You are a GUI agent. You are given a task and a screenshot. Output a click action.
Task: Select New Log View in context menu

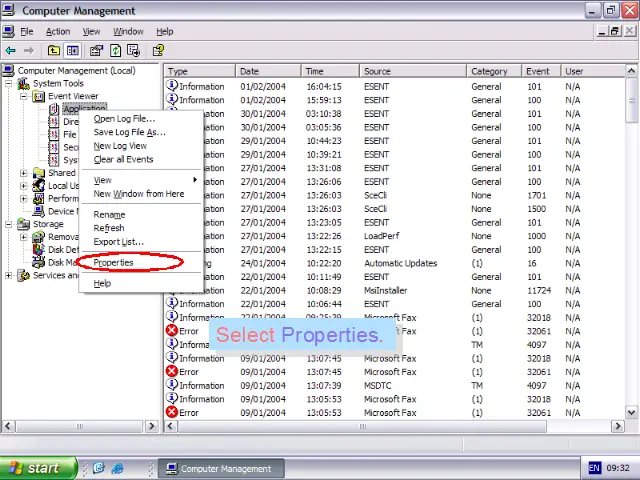[141, 146]
